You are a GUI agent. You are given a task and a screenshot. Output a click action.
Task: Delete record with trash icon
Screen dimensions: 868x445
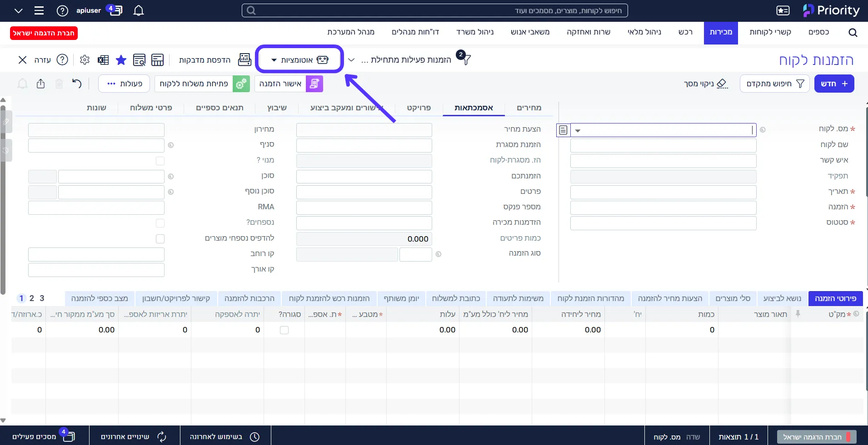point(59,84)
